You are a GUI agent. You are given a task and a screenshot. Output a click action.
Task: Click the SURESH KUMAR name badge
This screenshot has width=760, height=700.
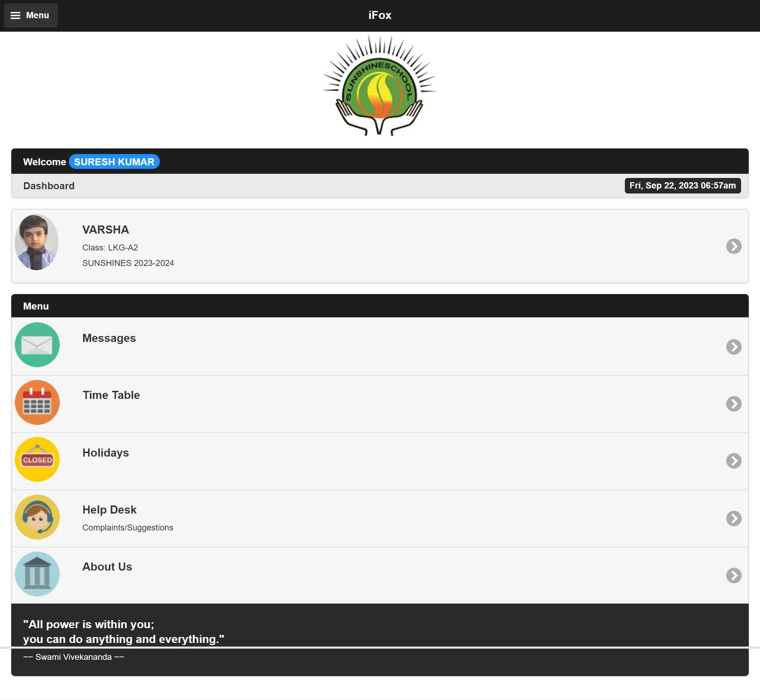[x=114, y=162]
